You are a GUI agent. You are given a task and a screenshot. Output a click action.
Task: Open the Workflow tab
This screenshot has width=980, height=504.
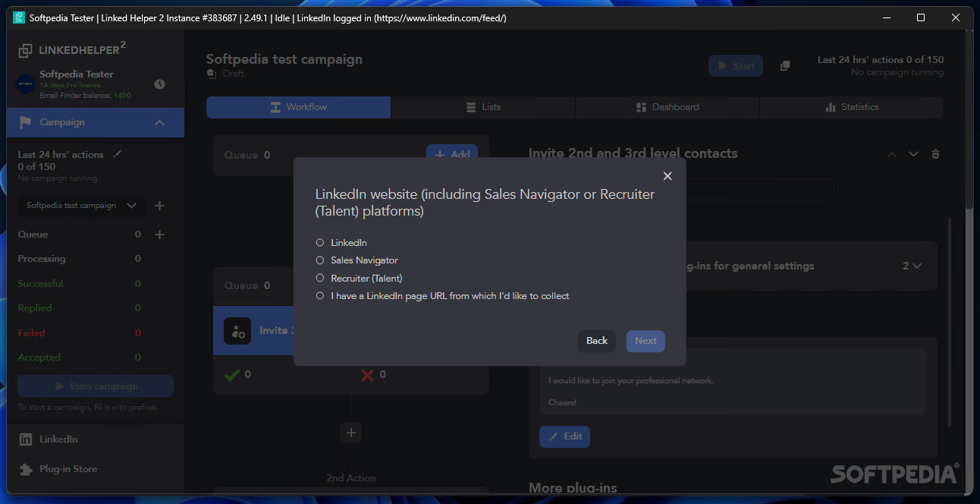(299, 107)
